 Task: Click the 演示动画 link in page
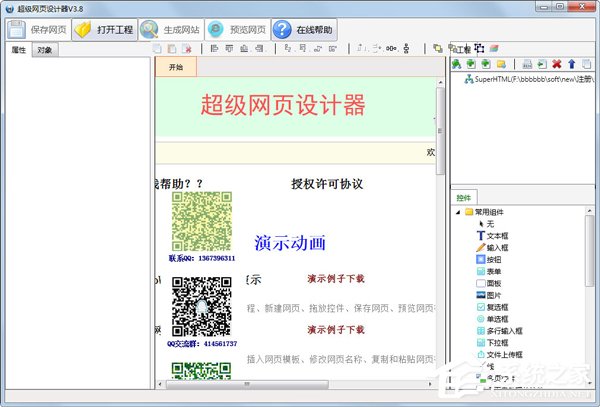(x=290, y=242)
